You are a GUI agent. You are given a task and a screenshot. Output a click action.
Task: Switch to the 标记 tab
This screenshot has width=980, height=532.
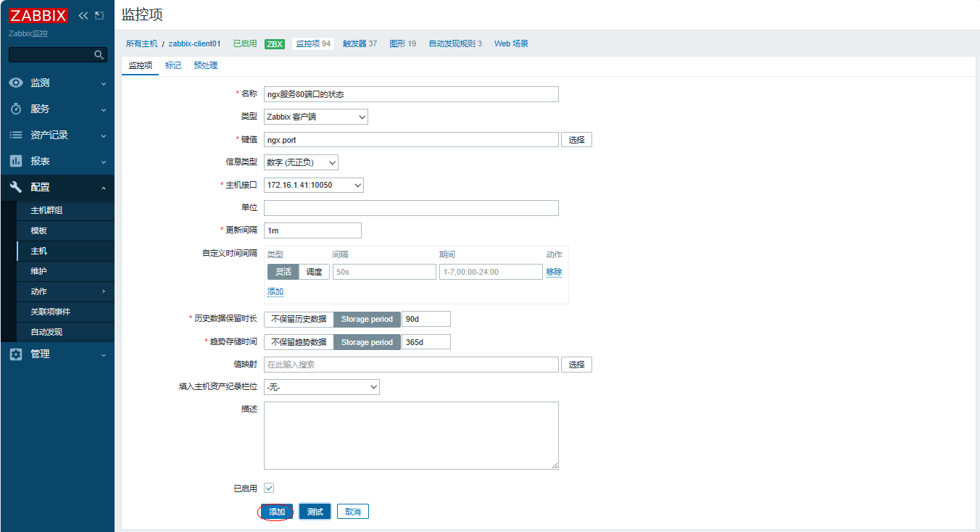click(x=173, y=65)
